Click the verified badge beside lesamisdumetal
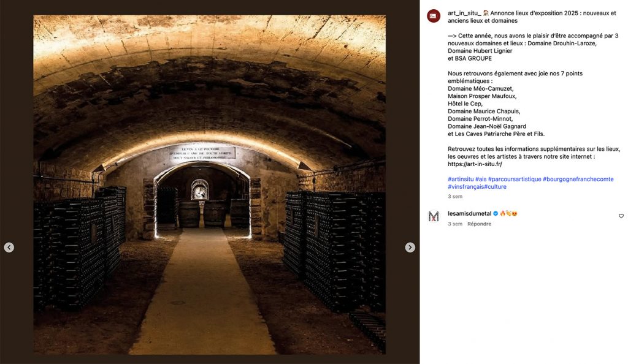The height and width of the screenshot is (364, 628). point(496,214)
